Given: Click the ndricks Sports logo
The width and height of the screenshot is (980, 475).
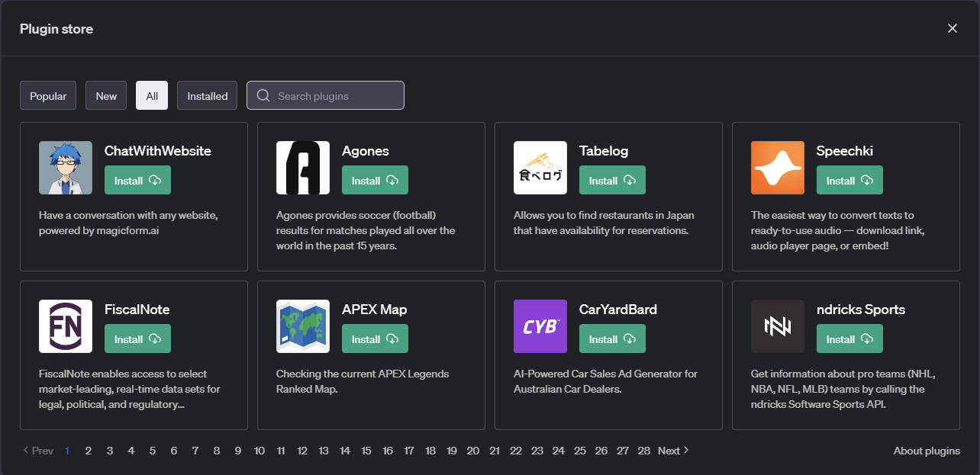Looking at the screenshot, I should (x=778, y=326).
